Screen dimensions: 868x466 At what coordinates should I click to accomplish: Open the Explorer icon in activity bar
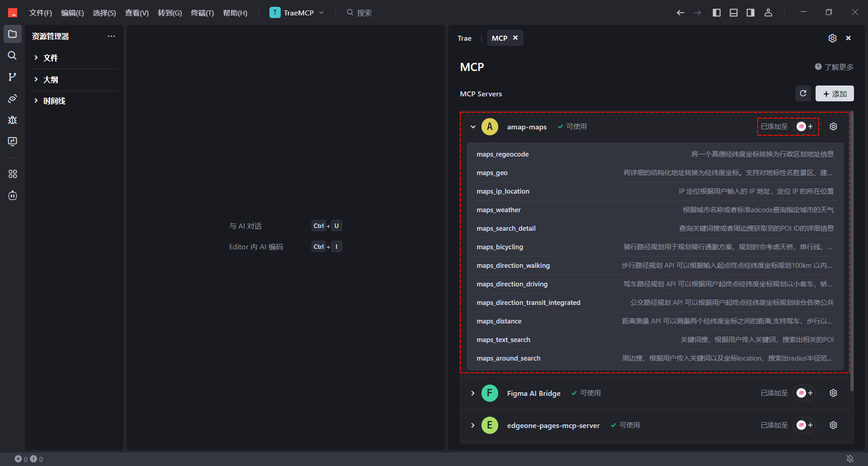(13, 34)
